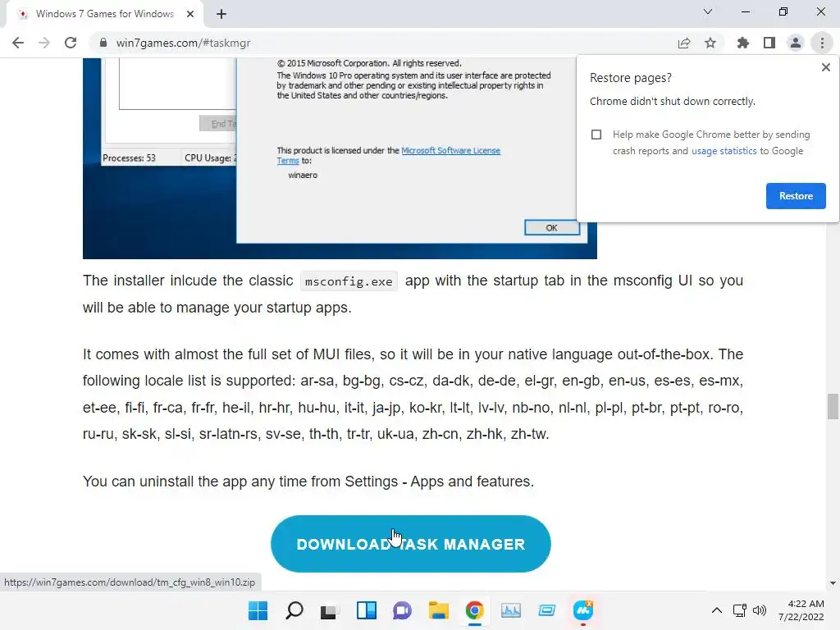The width and height of the screenshot is (840, 630).
Task: Go back to the previous page
Action: coord(18,43)
